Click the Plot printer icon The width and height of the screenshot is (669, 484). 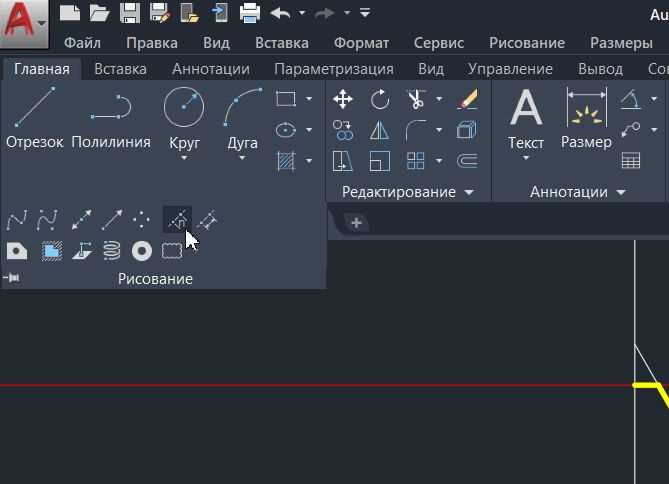click(250, 13)
